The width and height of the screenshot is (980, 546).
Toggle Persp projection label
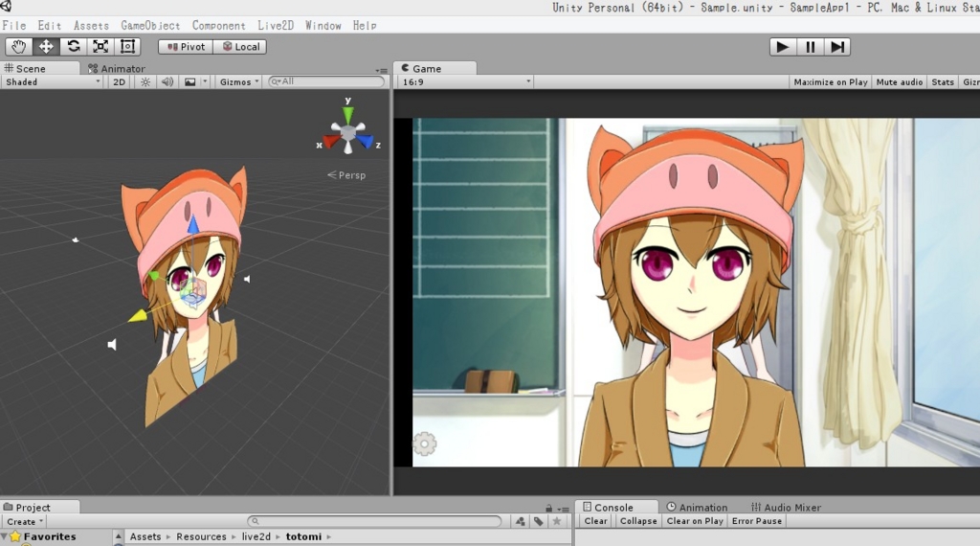click(346, 175)
